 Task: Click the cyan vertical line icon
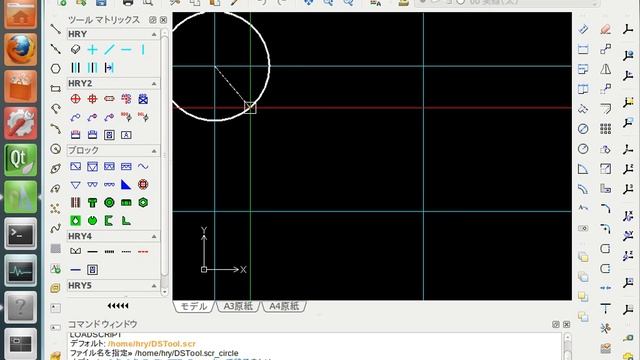(x=143, y=49)
